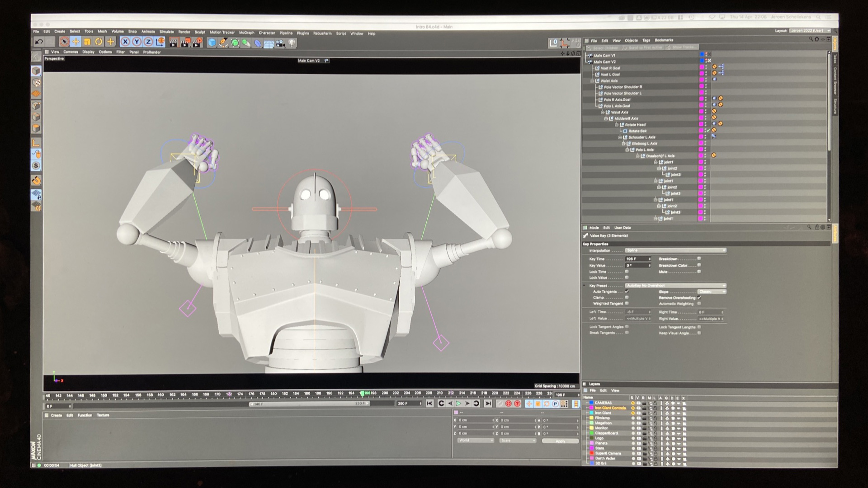868x488 pixels.
Task: Collapse the Key Preset disclosure triangle
Action: [x=585, y=286]
